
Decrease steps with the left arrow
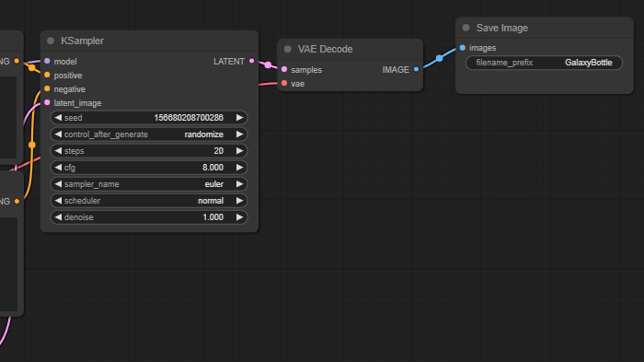58,150
